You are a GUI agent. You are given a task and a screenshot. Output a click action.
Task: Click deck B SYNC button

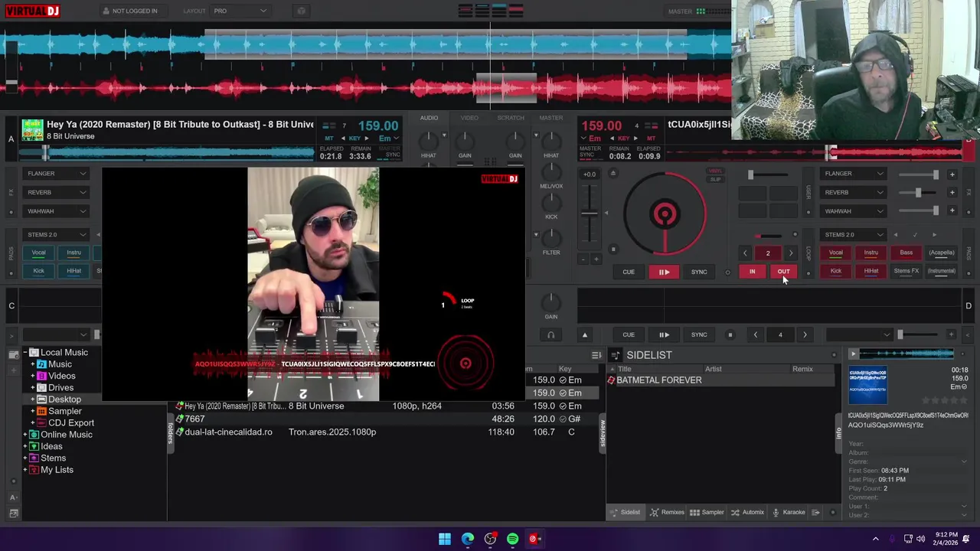coord(699,272)
